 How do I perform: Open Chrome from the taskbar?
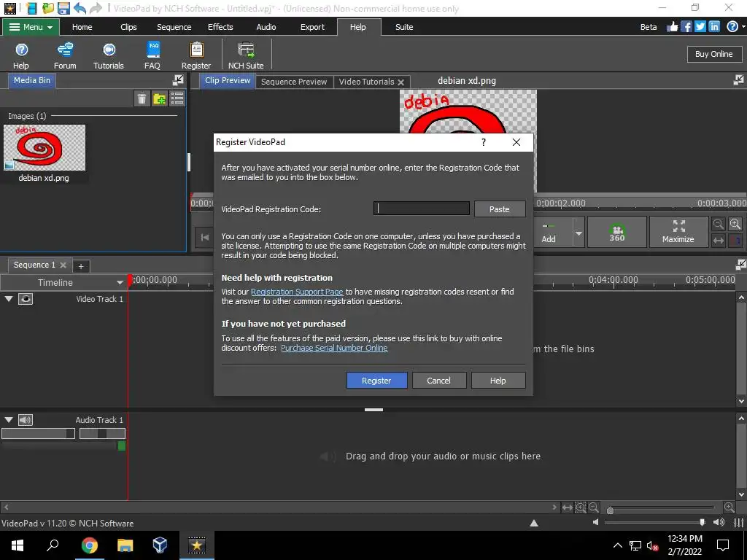click(x=89, y=545)
